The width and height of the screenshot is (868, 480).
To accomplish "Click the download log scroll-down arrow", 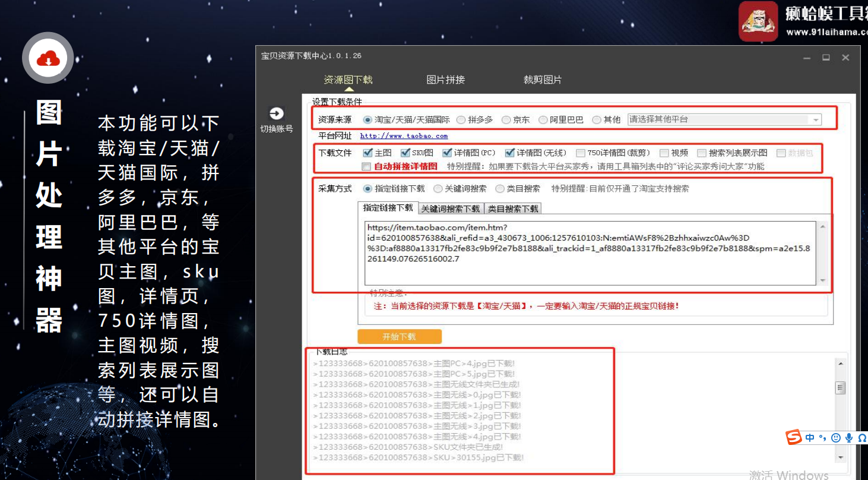I will pyautogui.click(x=840, y=457).
